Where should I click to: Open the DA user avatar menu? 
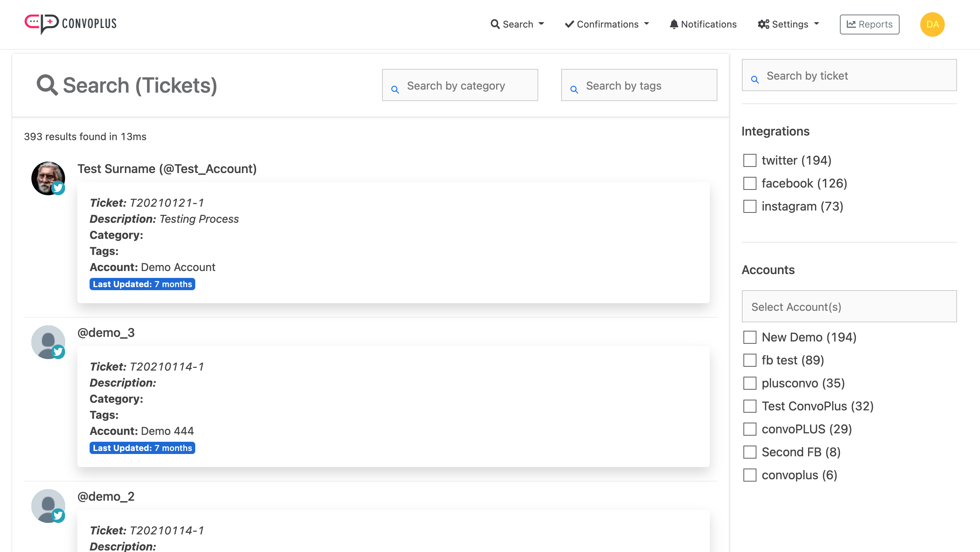(933, 24)
